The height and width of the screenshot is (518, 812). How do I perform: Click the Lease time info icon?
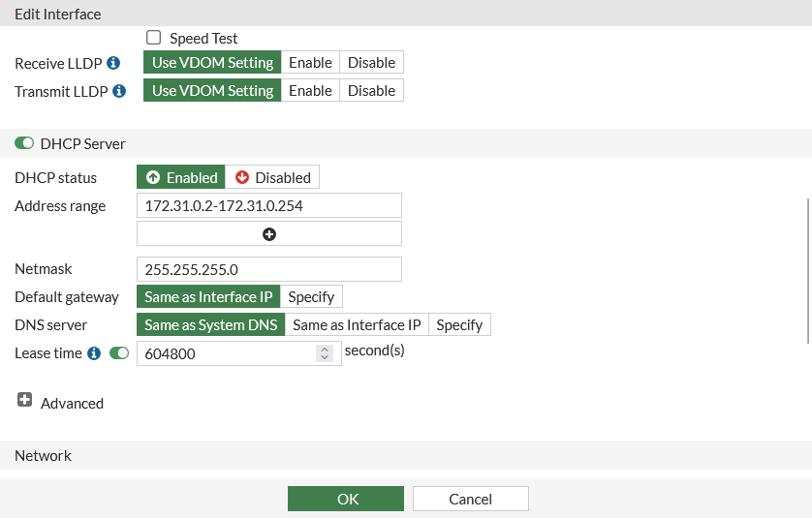click(x=94, y=353)
